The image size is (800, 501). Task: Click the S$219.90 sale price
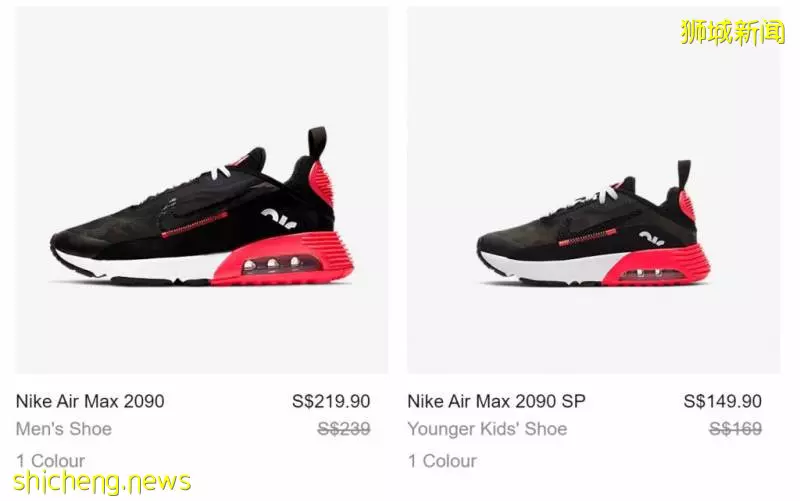(x=331, y=402)
